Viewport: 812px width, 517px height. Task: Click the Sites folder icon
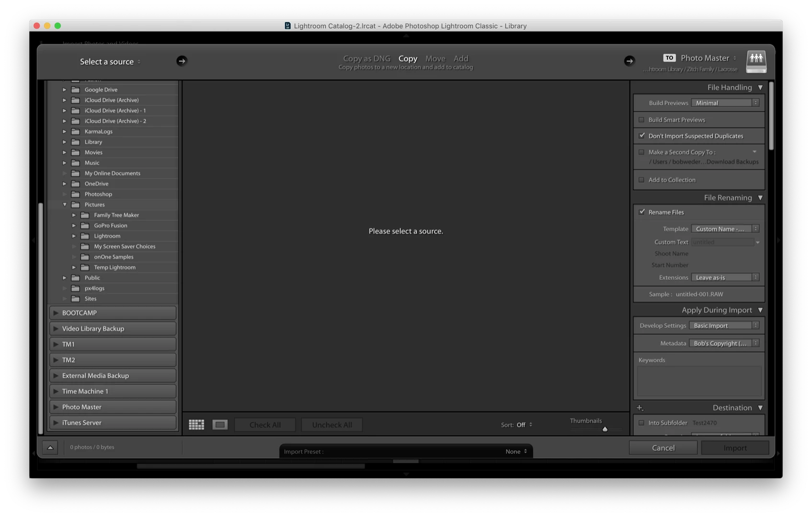75,299
